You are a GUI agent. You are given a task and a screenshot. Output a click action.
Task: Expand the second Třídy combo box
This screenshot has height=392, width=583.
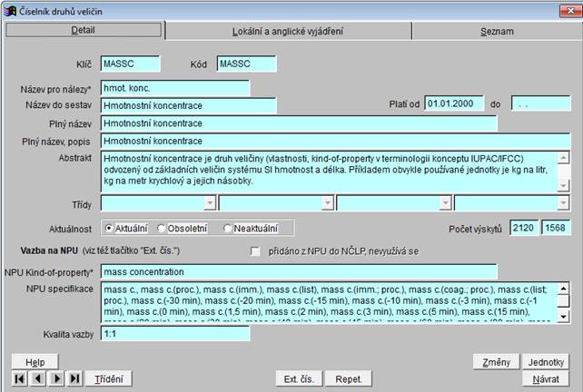[327, 203]
